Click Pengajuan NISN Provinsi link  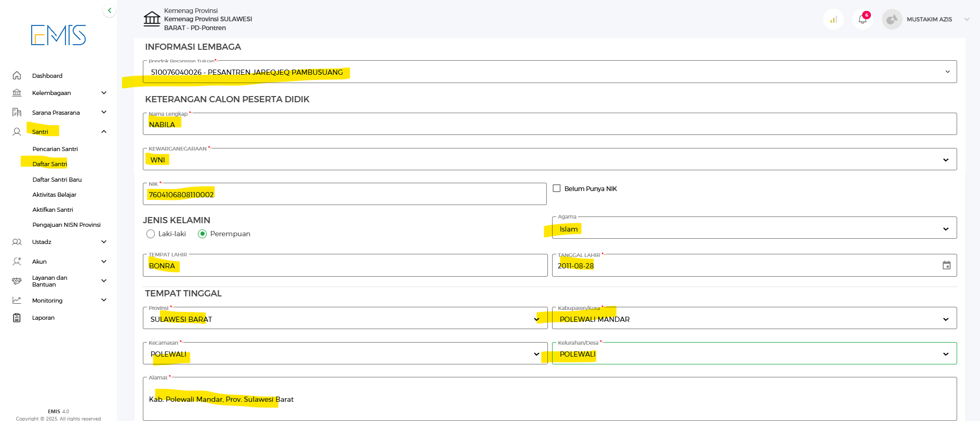pos(66,225)
